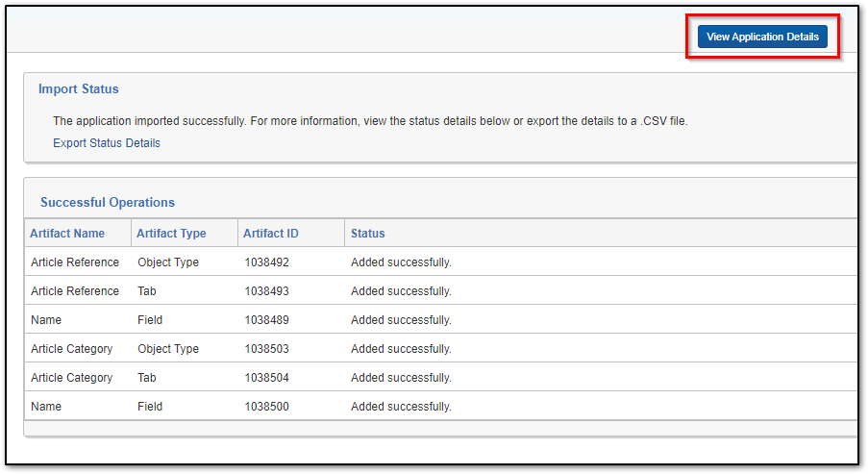
Task: Click artifact ID 1038492
Action: coord(267,262)
